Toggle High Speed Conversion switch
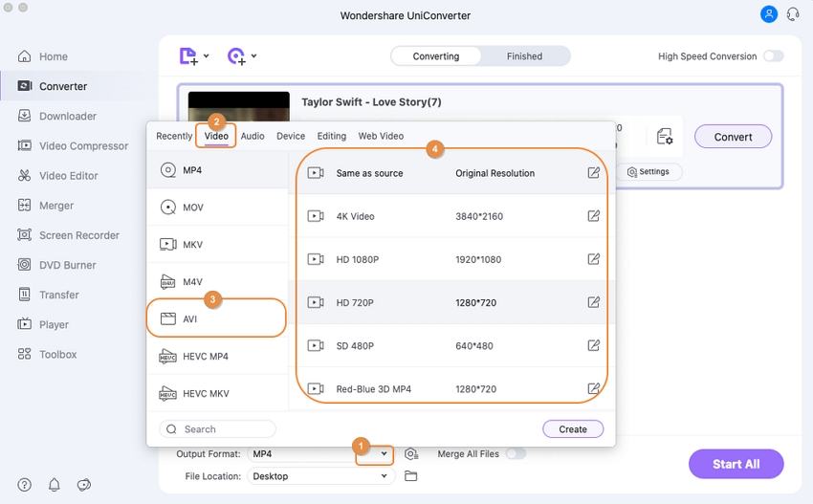 tap(773, 56)
